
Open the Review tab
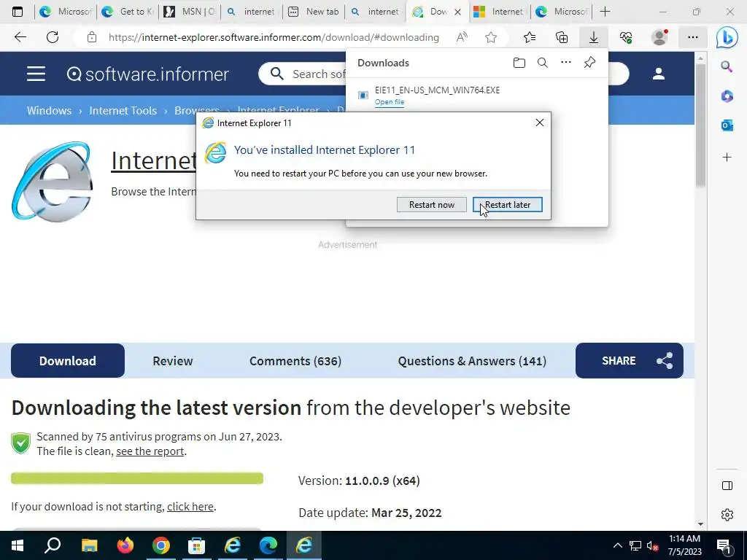tap(172, 360)
